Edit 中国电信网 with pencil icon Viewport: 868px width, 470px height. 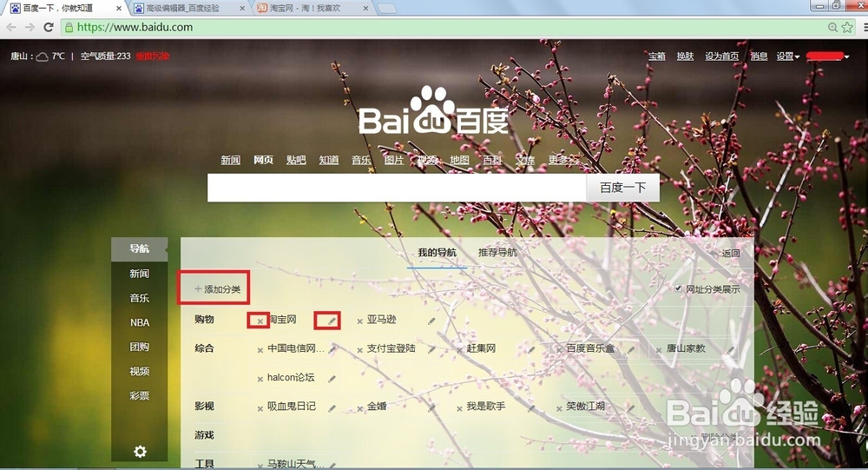[332, 349]
